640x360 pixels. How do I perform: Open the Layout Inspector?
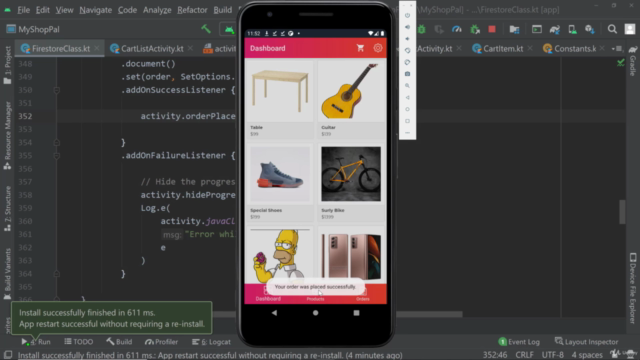click(587, 342)
